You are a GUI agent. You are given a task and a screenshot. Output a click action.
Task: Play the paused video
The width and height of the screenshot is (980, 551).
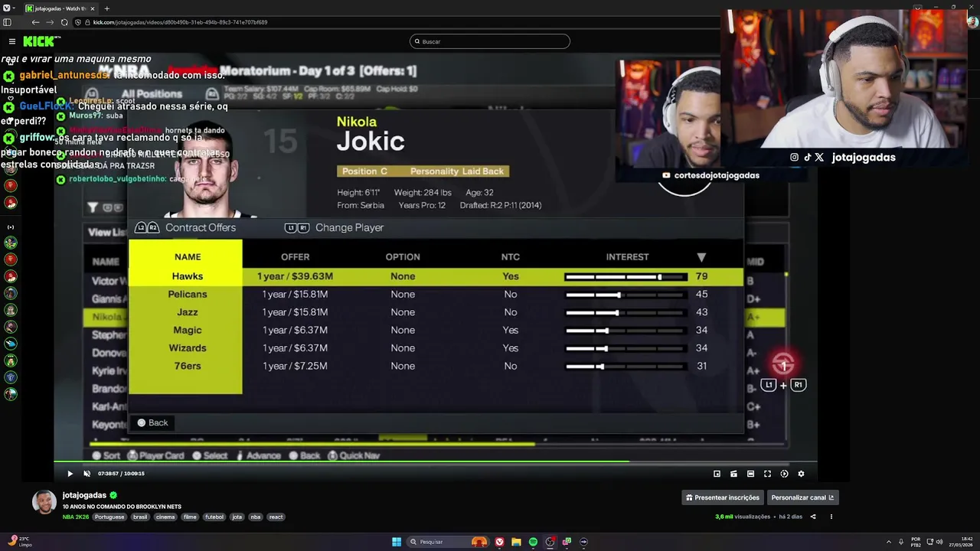click(70, 474)
